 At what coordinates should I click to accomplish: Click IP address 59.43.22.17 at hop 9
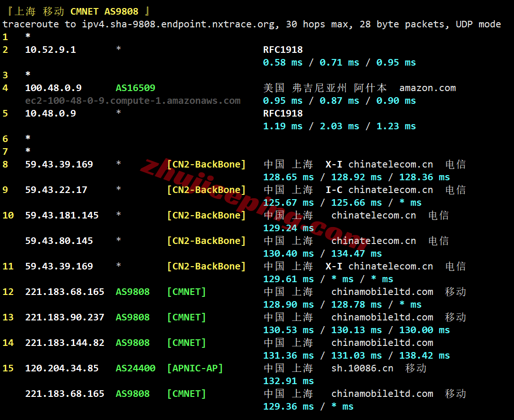(56, 190)
